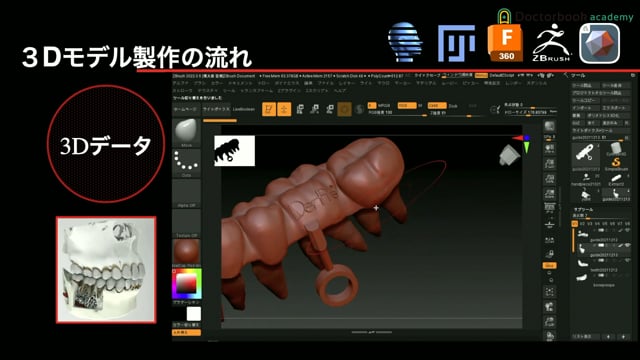Open the ファイル menu
Screen dimensions: 640x360
click(x=326, y=83)
